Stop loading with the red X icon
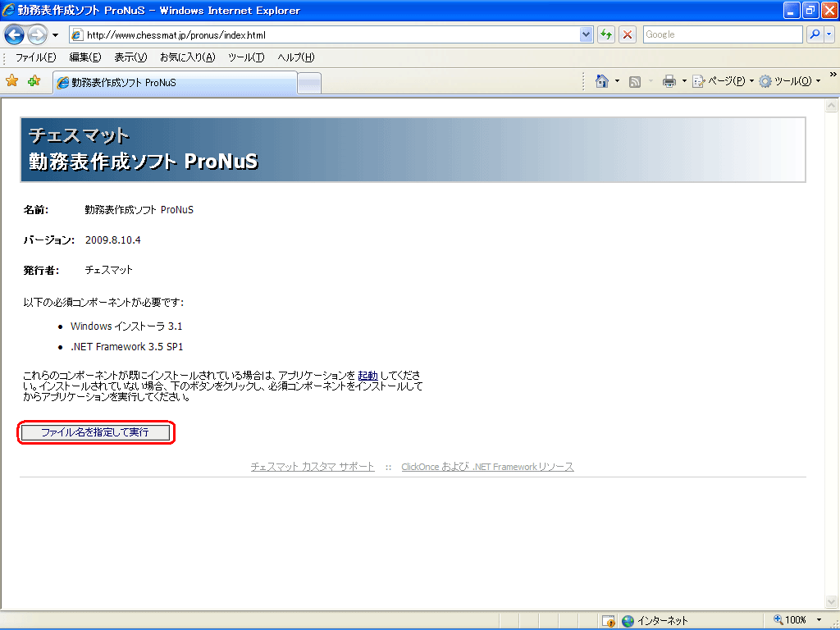 pos(628,34)
